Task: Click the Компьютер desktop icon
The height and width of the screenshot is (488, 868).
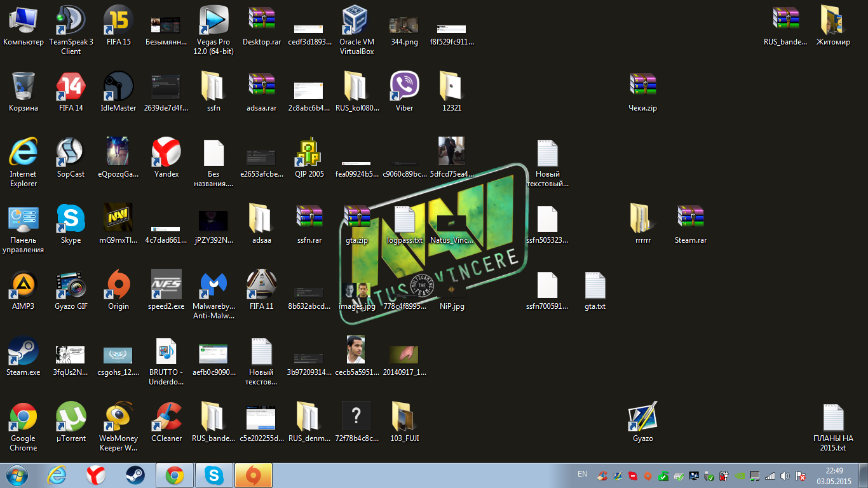Action: click(24, 25)
